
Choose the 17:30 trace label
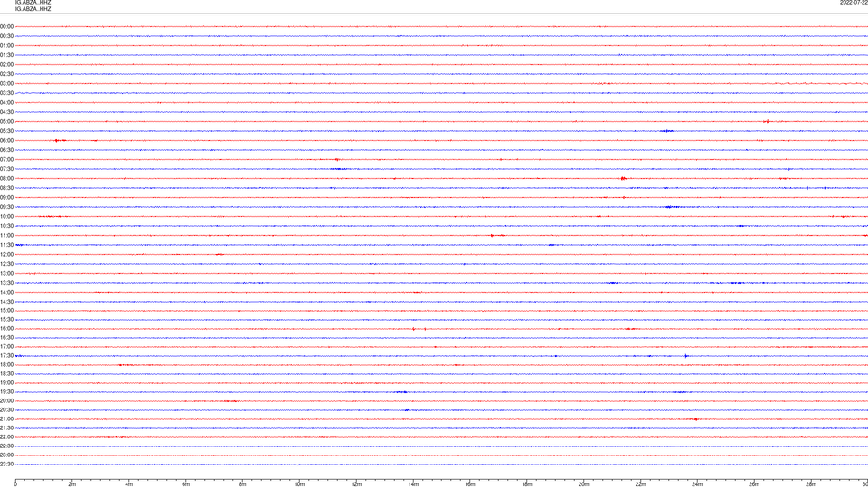(x=6, y=356)
